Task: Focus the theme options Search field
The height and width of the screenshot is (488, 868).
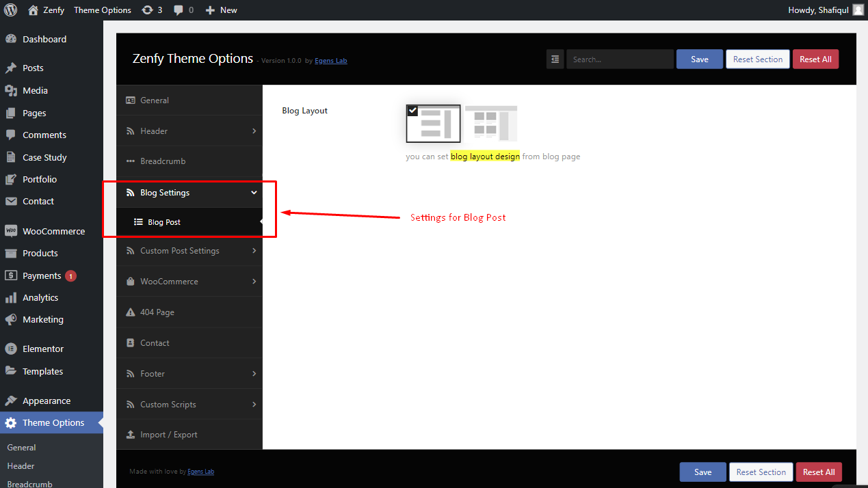Action: coord(620,59)
